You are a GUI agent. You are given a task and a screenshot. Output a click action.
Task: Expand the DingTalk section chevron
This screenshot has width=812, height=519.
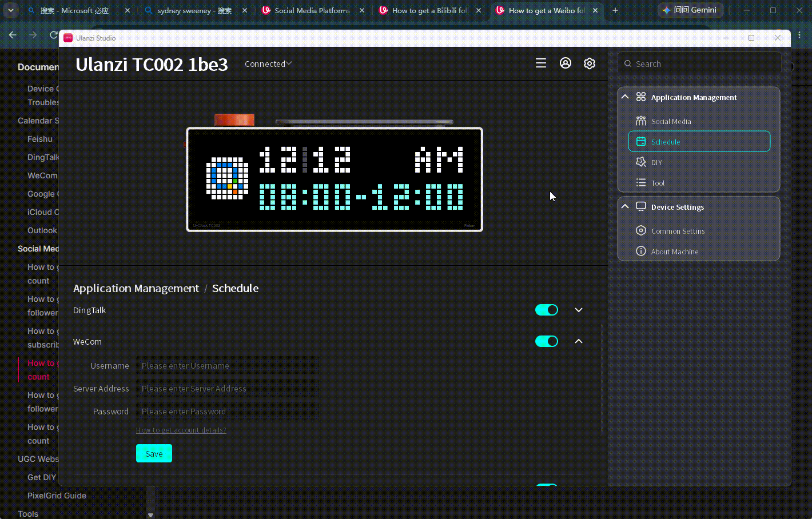pos(579,310)
